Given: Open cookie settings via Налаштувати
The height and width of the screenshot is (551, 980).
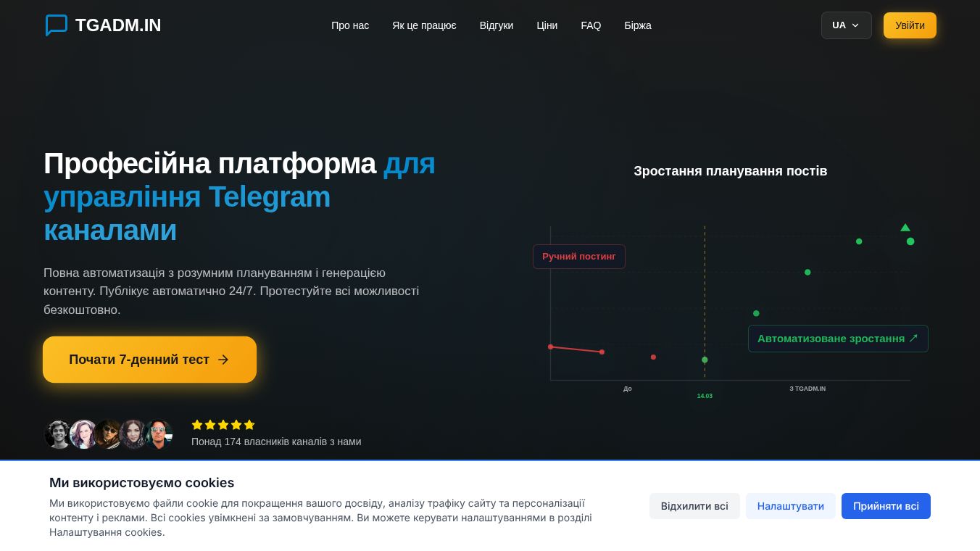Looking at the screenshot, I should pos(791,506).
